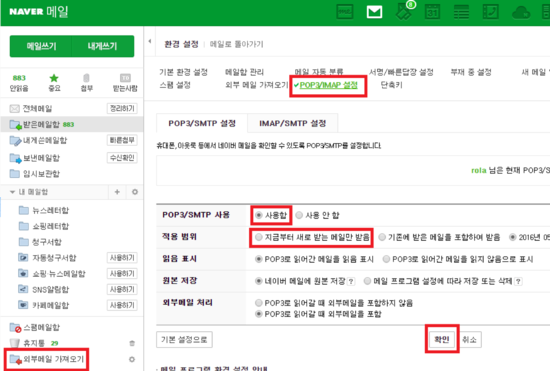Open 부재 중 설정 menu
The width and height of the screenshot is (550, 371).
click(471, 72)
